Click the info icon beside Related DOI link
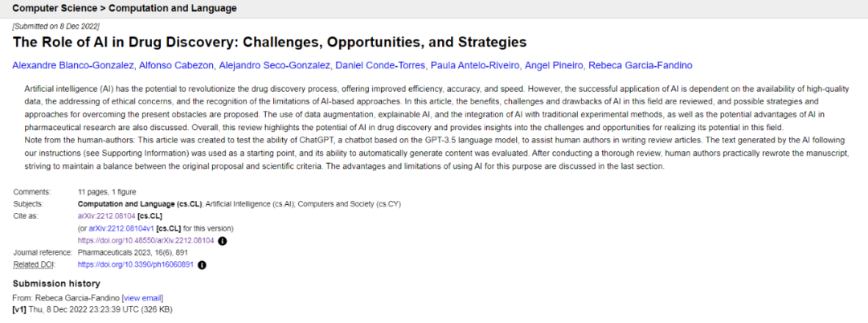The width and height of the screenshot is (868, 323). (202, 265)
